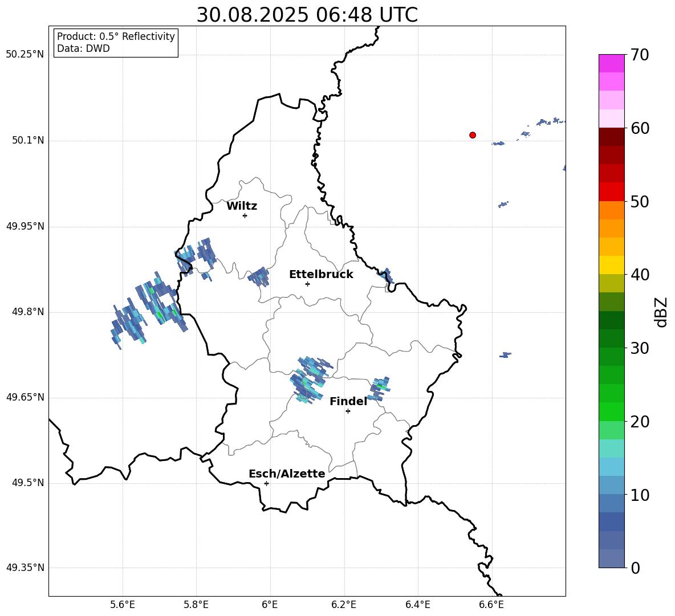
Task: Click the colorbar value 70
Action: tap(640, 55)
